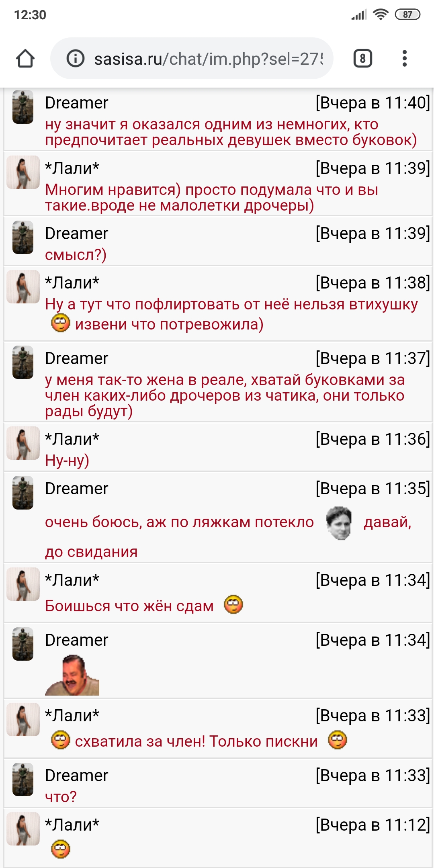Image resolution: width=434 pixels, height=868 pixels.
Task: Tap Dreamer username at 11:39 message
Action: 76,233
